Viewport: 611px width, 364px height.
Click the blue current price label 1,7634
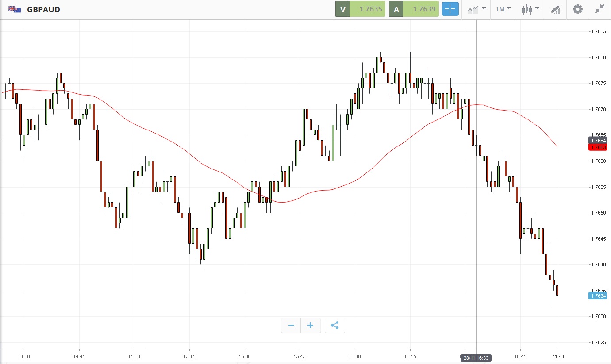coord(597,296)
